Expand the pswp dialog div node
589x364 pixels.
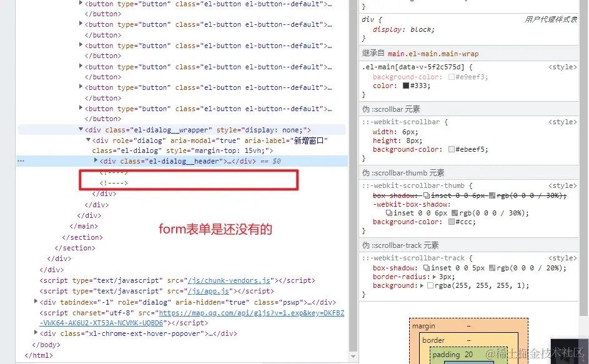(36, 302)
